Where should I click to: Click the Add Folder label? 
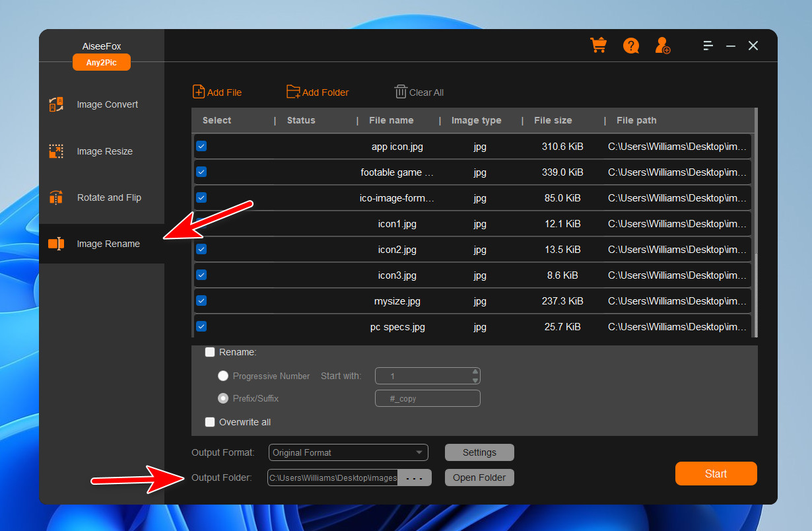pyautogui.click(x=325, y=92)
